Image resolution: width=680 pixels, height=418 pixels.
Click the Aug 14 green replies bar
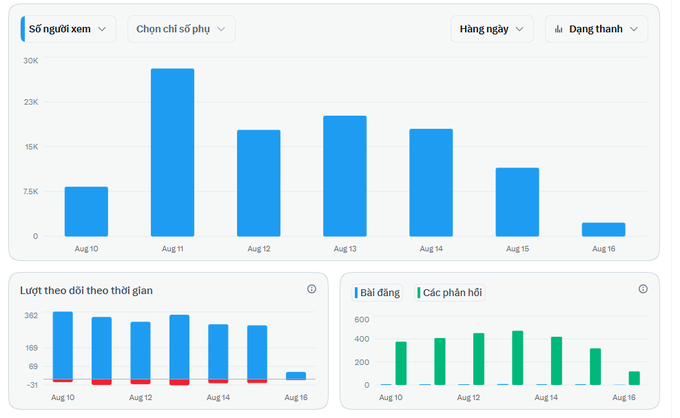click(x=556, y=361)
